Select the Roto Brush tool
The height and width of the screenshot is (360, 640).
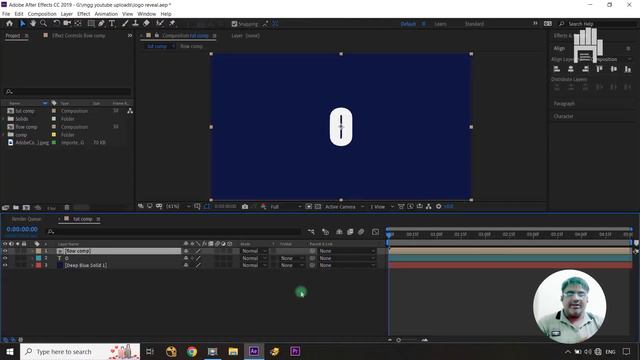tap(160, 24)
